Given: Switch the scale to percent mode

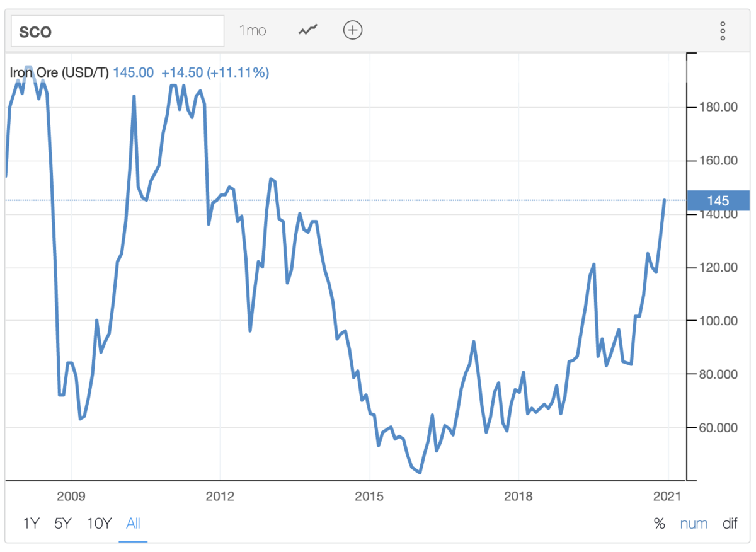Looking at the screenshot, I should [x=660, y=524].
